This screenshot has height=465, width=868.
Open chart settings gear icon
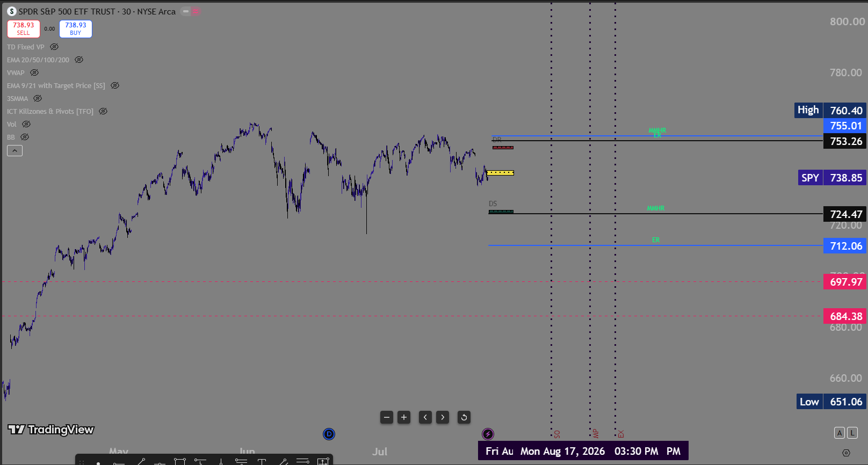(846, 453)
